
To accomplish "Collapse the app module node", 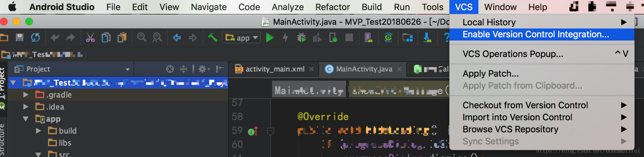I will pos(26,119).
